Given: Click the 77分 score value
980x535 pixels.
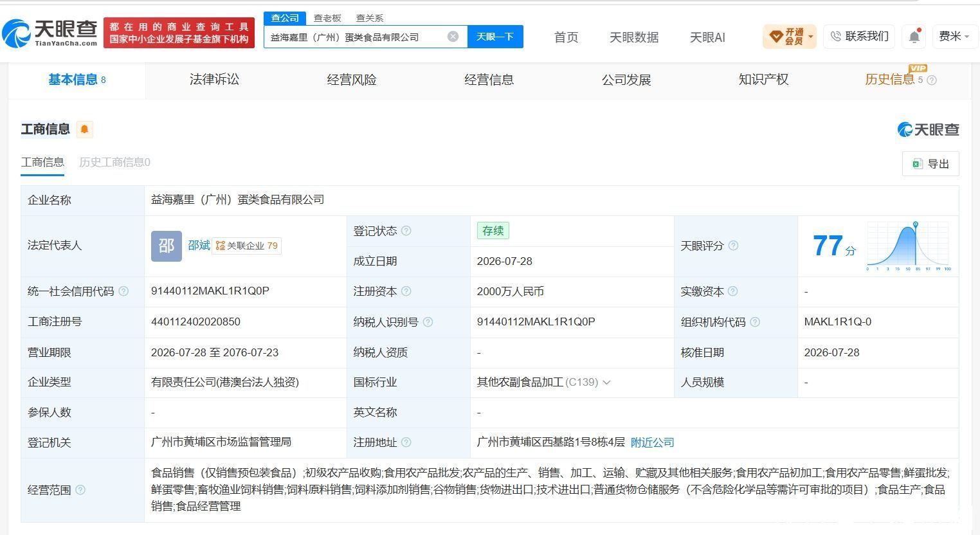Looking at the screenshot, I should tap(834, 246).
